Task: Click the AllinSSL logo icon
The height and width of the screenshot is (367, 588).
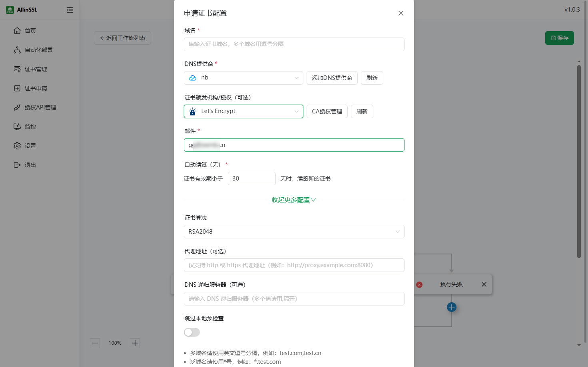Action: [10, 10]
